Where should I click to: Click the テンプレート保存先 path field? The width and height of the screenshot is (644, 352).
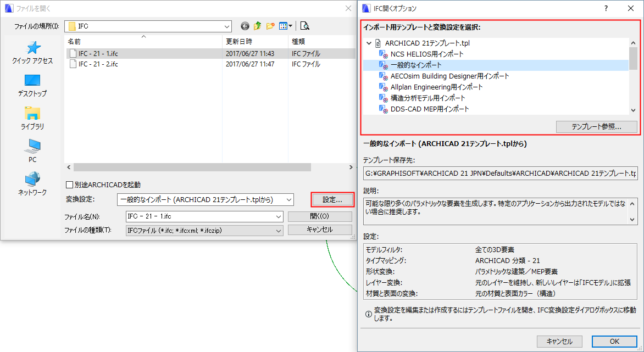(x=500, y=173)
